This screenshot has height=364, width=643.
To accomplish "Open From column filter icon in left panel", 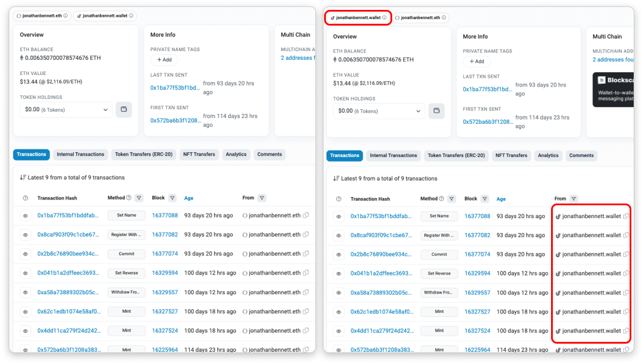I will [x=262, y=198].
